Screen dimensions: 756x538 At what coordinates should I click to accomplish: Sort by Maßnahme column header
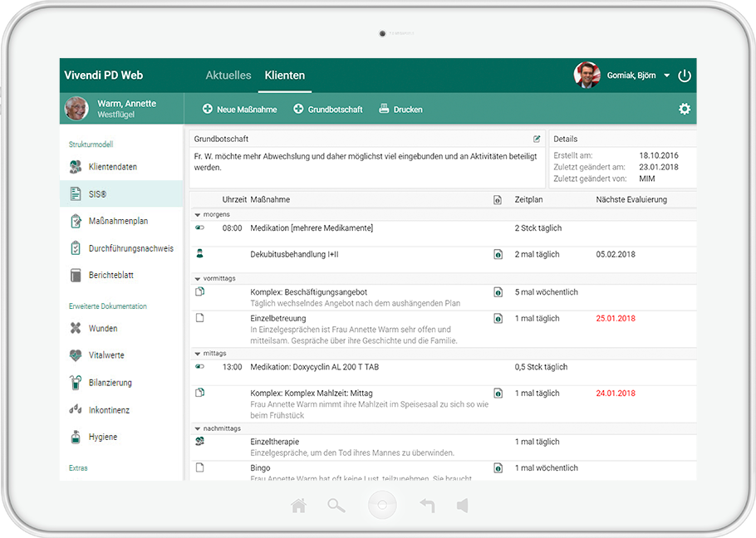click(x=270, y=199)
